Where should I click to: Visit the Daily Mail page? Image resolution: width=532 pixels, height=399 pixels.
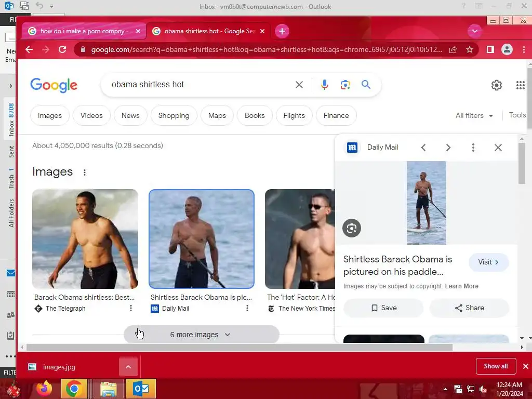pyautogui.click(x=488, y=262)
